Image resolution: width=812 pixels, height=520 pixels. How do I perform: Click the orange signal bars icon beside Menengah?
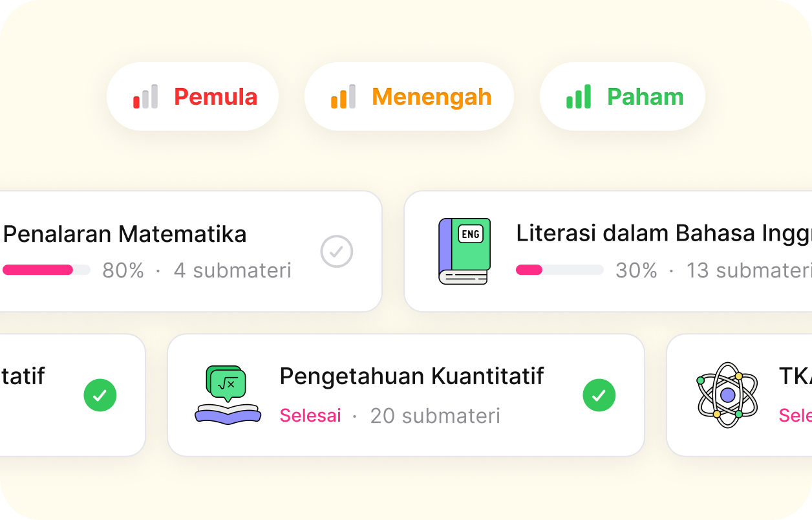(343, 97)
